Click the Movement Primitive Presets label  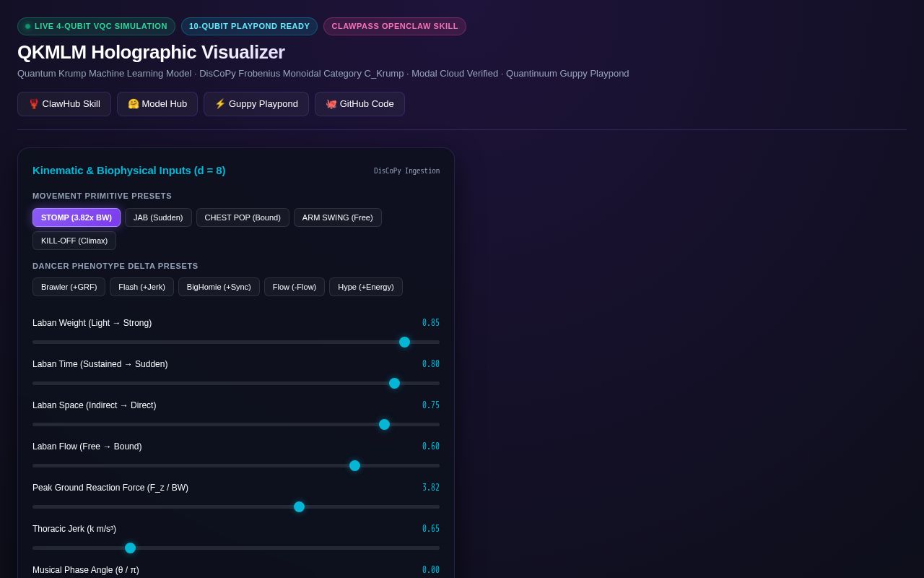click(x=102, y=196)
